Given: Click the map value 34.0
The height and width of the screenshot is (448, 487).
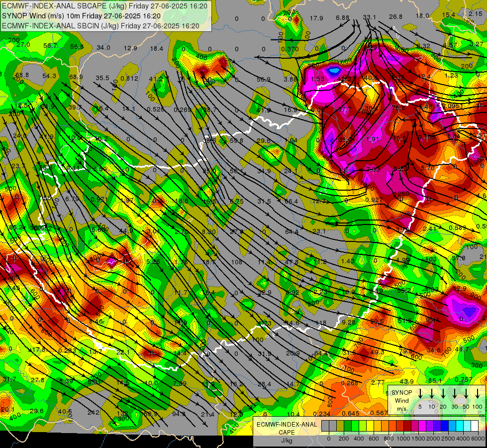Looking at the screenshot, I should click(x=103, y=48).
